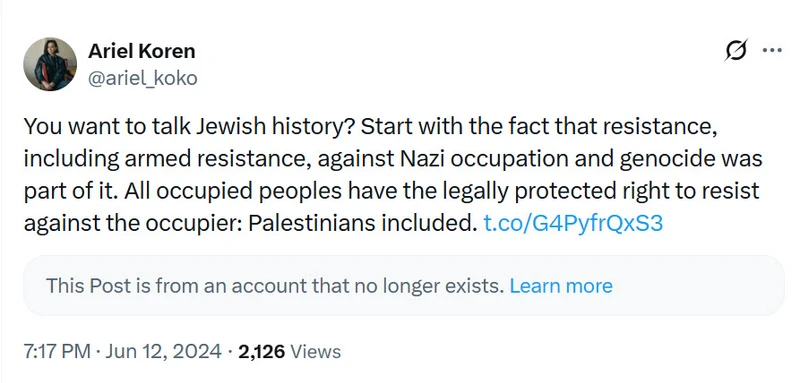Click the 2,126 view count number

pos(261,351)
